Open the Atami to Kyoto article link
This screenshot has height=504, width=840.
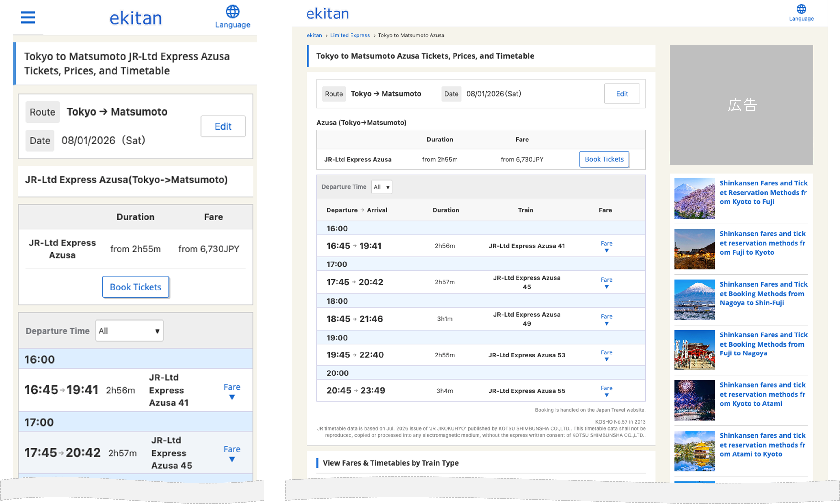(762, 444)
